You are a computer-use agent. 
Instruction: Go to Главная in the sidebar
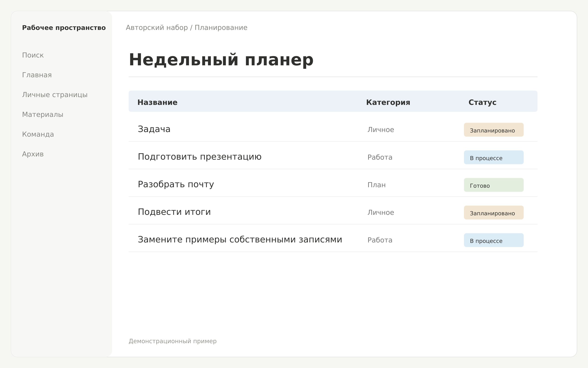37,75
